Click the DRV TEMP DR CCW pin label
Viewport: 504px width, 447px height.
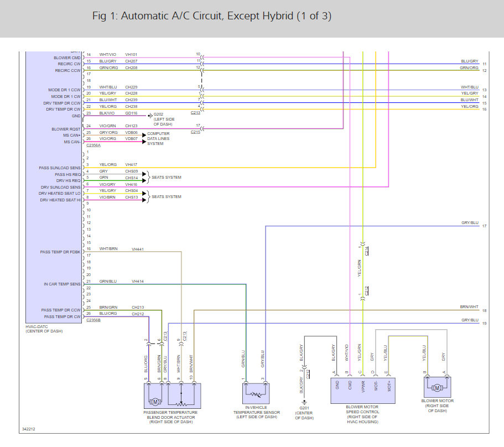pyautogui.click(x=62, y=103)
